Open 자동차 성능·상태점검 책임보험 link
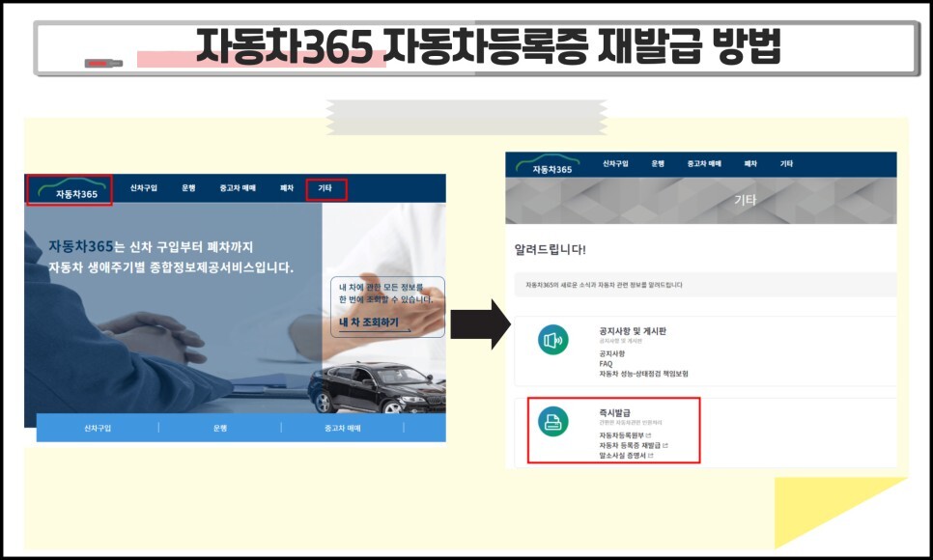 pyautogui.click(x=644, y=374)
